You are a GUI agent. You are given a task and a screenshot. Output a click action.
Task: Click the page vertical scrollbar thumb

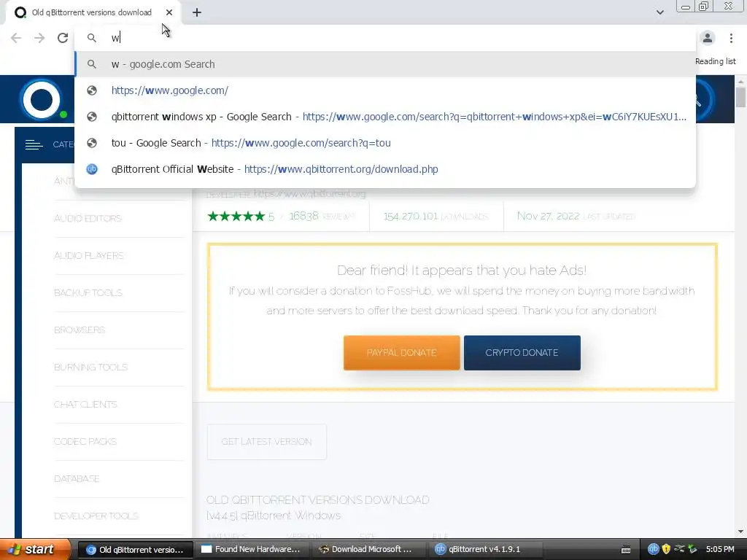click(740, 98)
